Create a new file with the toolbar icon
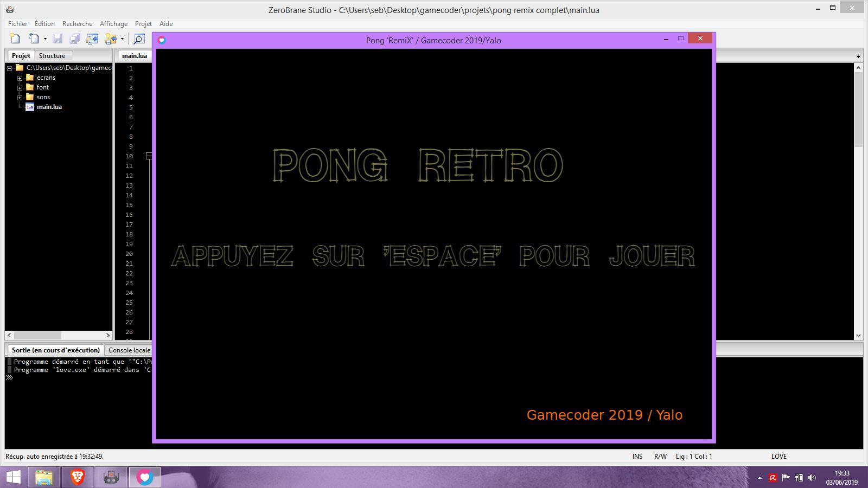868x488 pixels. 15,38
